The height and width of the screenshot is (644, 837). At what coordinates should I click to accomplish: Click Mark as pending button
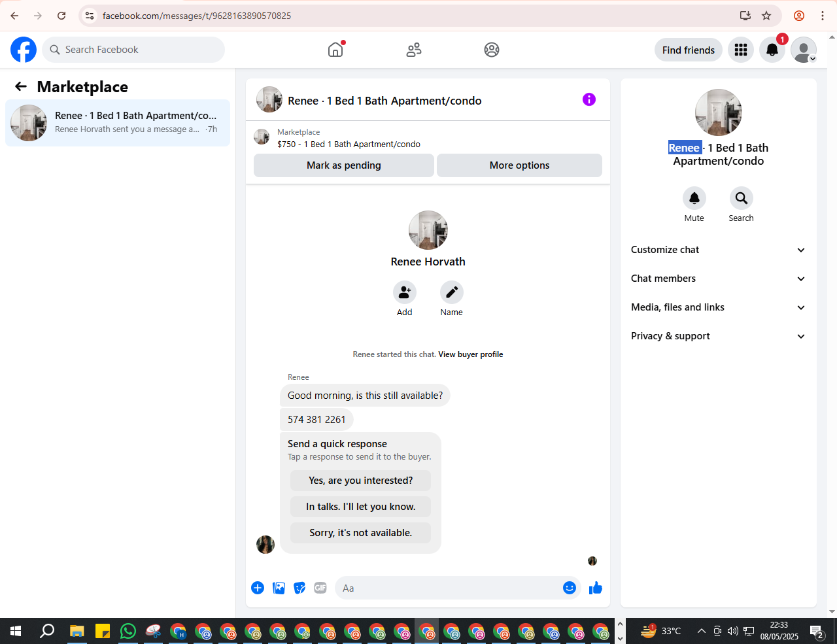click(344, 165)
